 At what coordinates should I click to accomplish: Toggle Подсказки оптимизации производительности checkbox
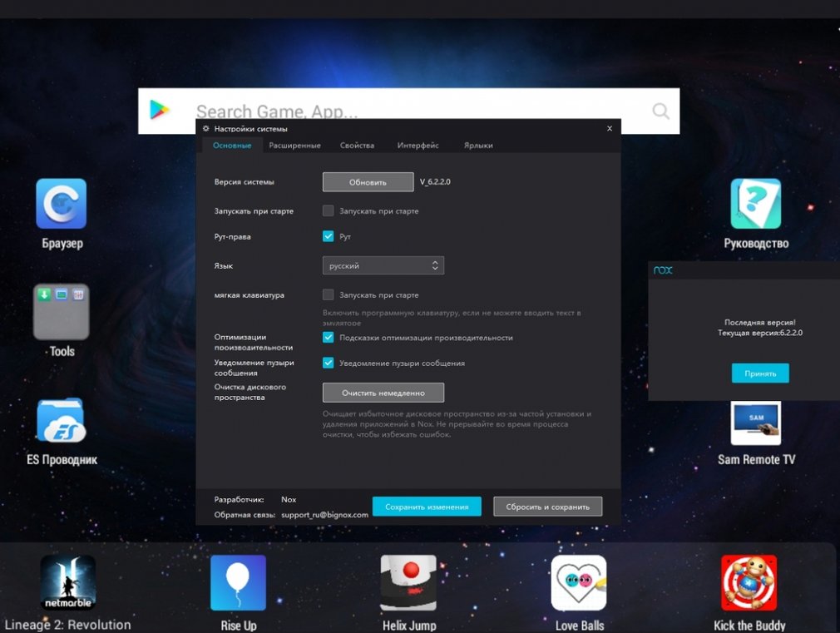(329, 338)
